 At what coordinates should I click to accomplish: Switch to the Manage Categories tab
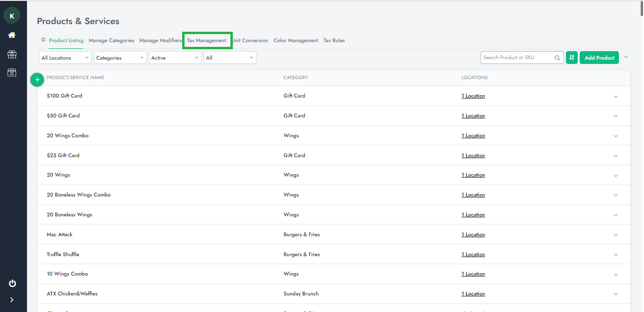click(111, 41)
